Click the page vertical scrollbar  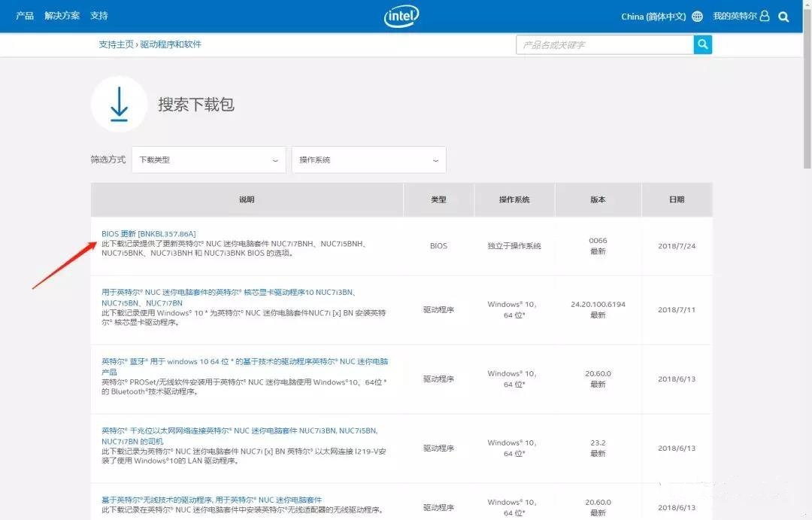point(807,88)
